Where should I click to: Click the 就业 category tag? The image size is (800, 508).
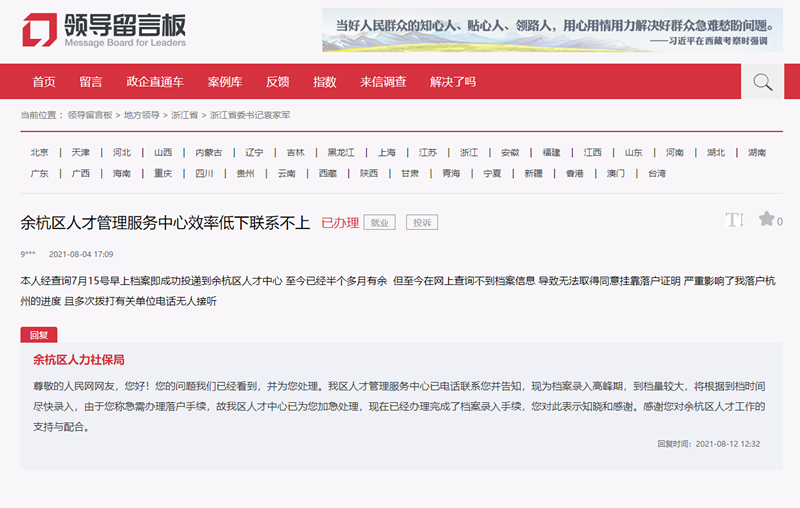[379, 222]
